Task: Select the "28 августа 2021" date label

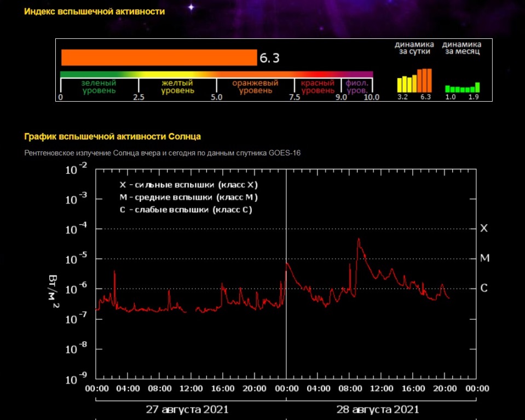Action: click(x=378, y=409)
